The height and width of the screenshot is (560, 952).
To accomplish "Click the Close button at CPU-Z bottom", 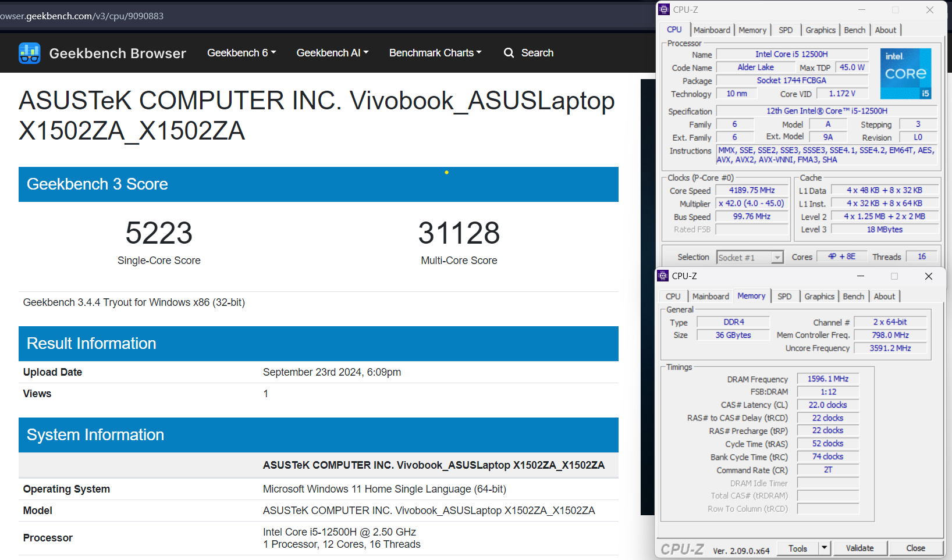I will (915, 548).
